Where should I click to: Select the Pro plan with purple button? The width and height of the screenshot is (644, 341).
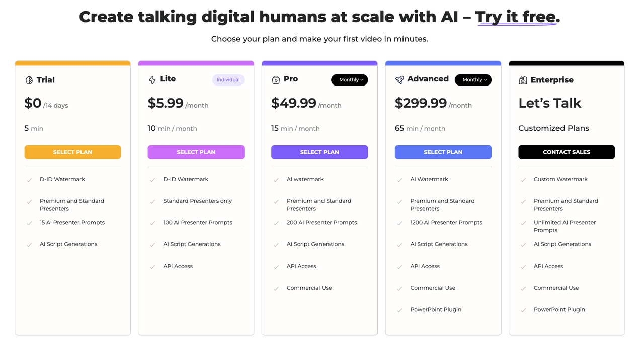(x=319, y=152)
